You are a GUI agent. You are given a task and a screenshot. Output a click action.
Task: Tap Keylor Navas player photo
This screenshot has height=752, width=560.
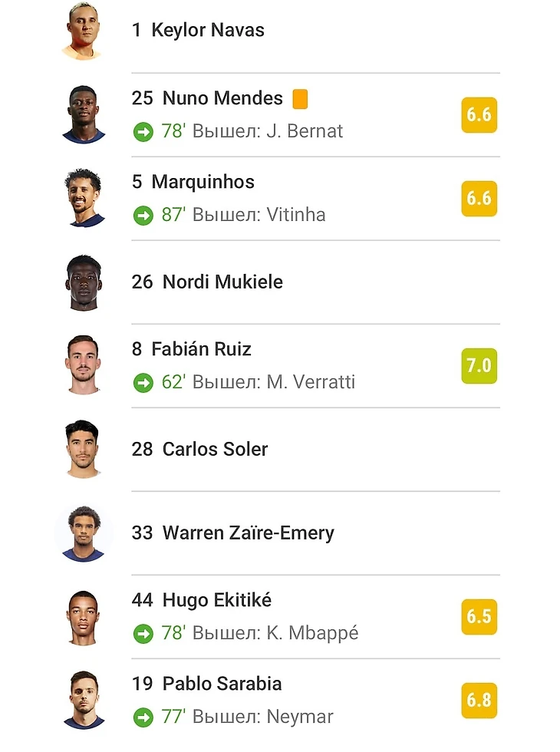click(82, 31)
